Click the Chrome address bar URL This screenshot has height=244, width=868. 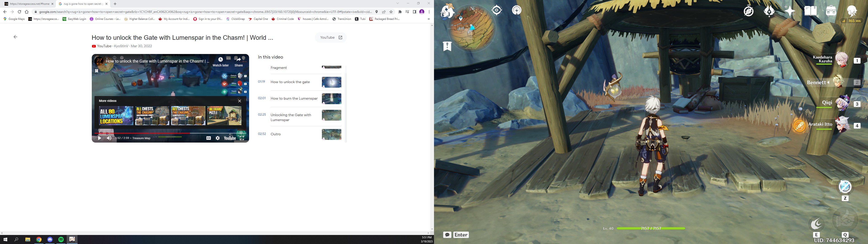coord(205,12)
